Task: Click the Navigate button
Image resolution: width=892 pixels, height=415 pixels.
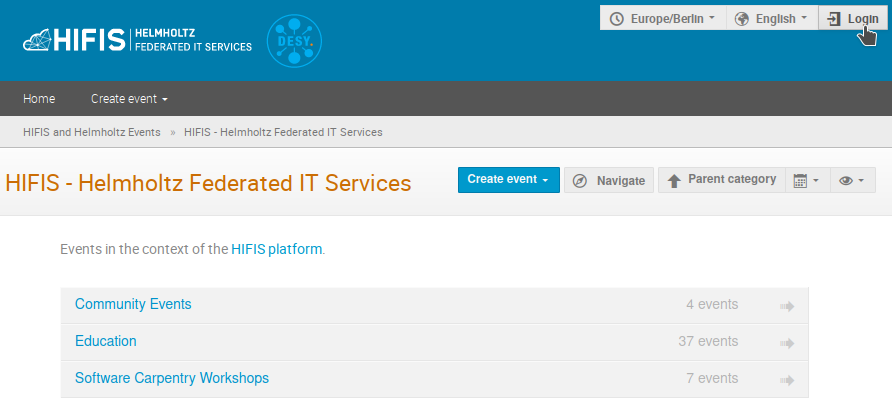Action: click(609, 180)
